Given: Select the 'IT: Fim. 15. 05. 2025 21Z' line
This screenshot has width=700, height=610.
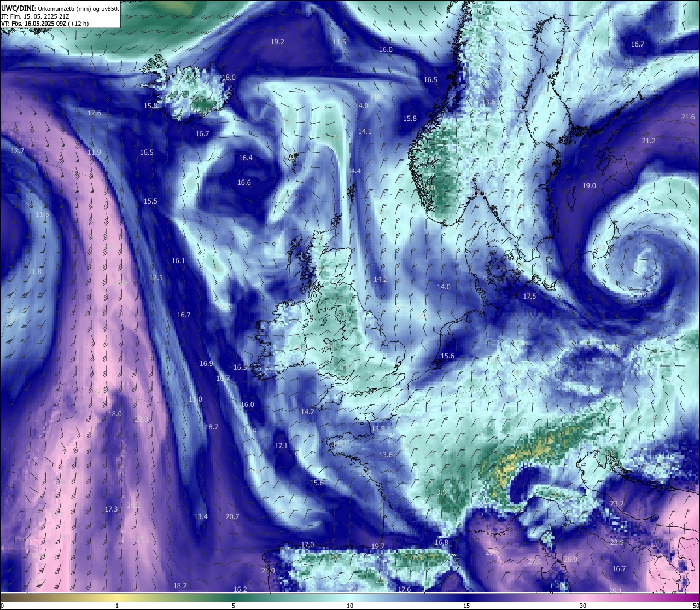Looking at the screenshot, I should pos(35,16).
